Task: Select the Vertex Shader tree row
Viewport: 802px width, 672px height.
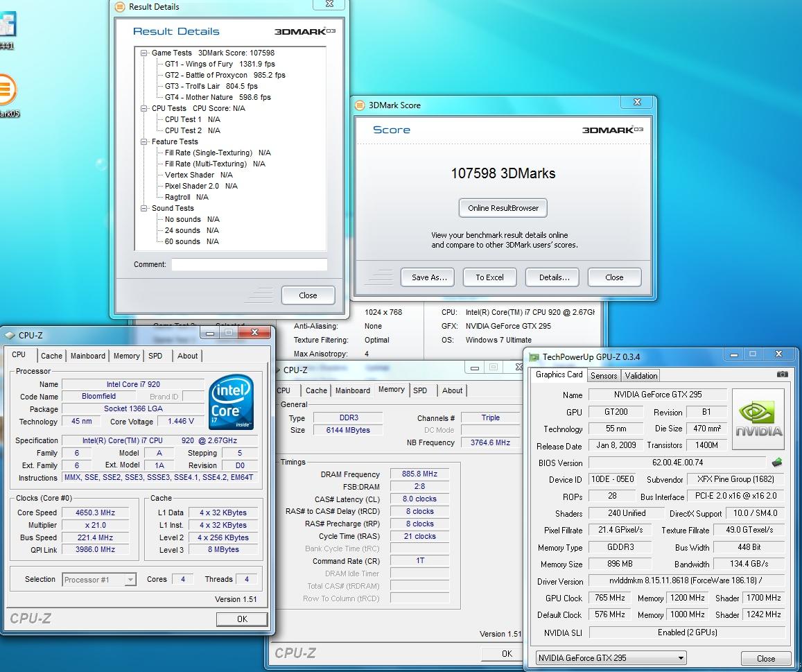Action: (x=198, y=175)
